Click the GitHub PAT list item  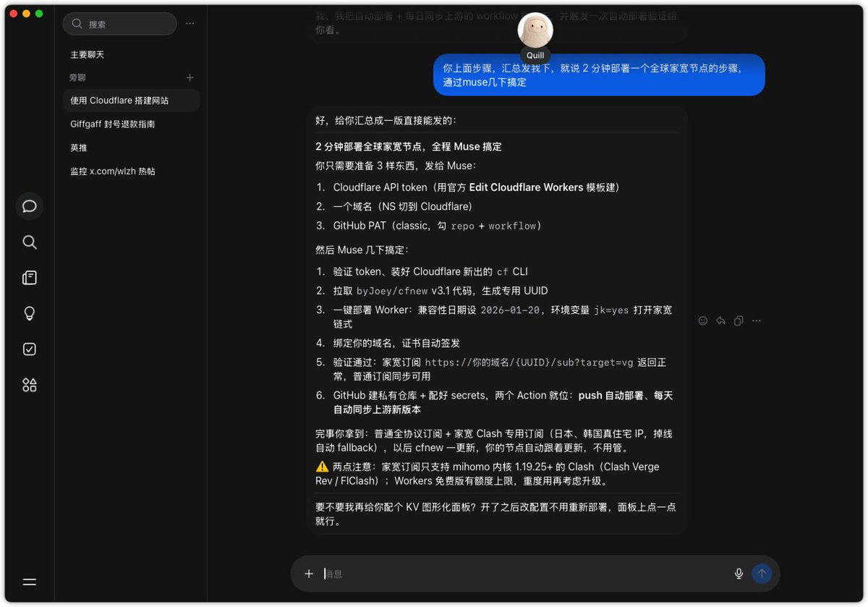point(437,226)
